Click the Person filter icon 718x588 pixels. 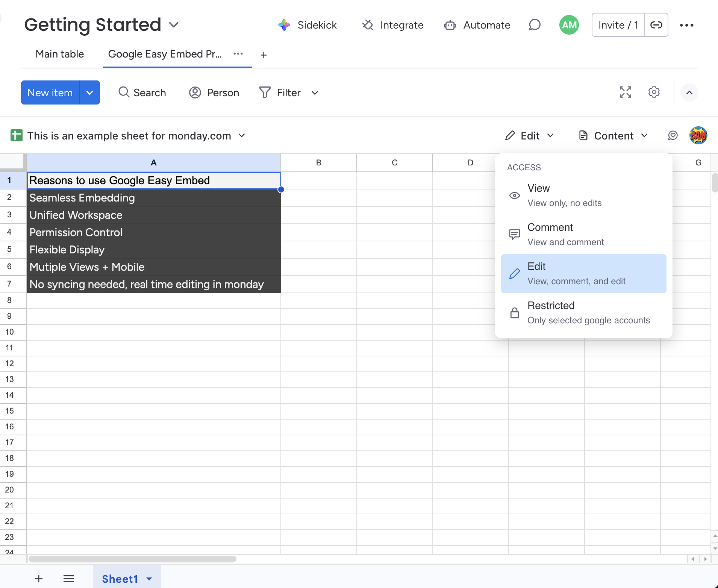195,92
